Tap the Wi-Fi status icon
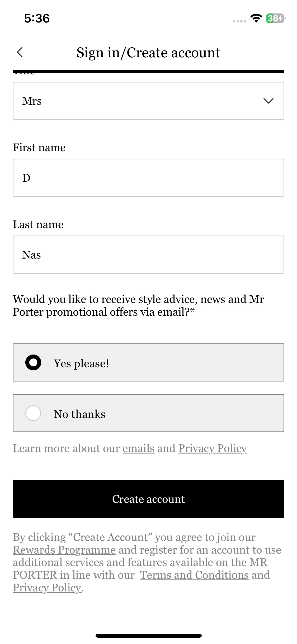Viewport: 297px width, 644px height. coord(256,18)
